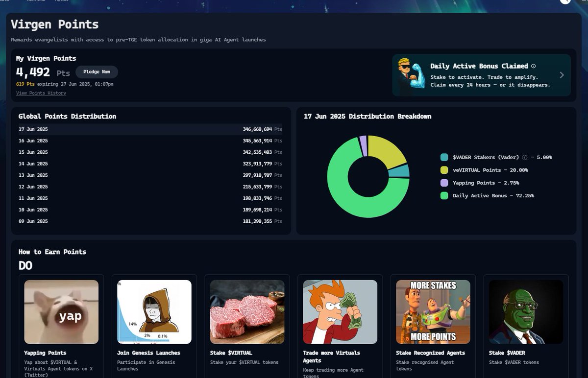This screenshot has width=588, height=378.
Task: Open the Trade more Virtuals Agents thumbnail
Action: coord(340,312)
